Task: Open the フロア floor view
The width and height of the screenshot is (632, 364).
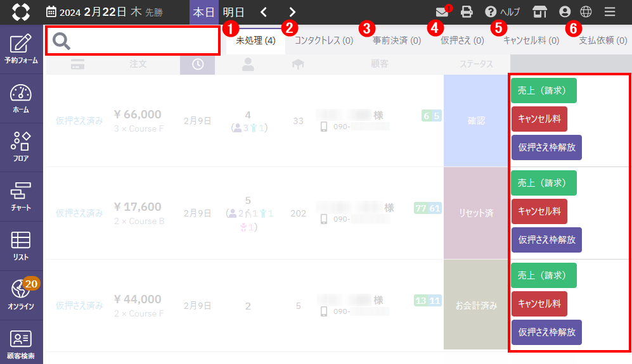Action: (x=21, y=147)
